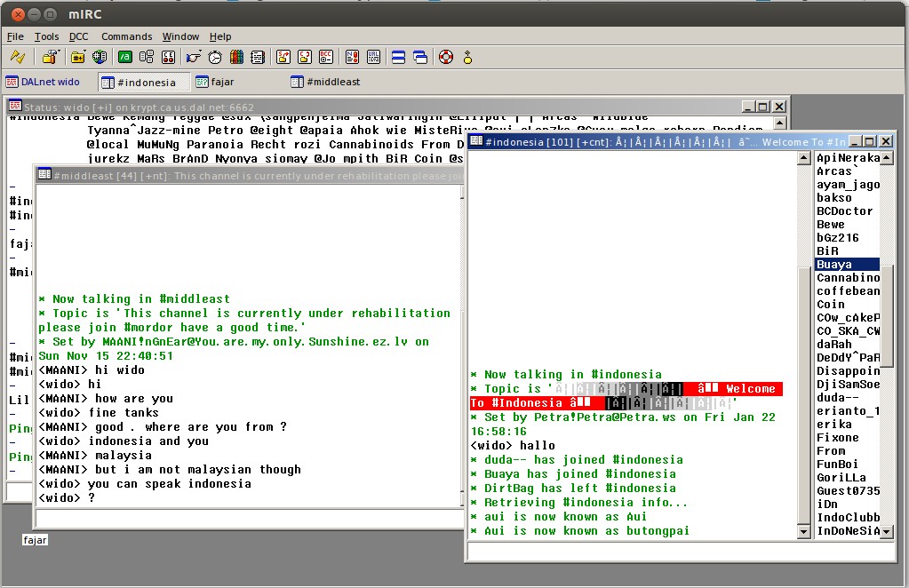
Task: Select nickname ayam_jago in the list
Action: 848,184
